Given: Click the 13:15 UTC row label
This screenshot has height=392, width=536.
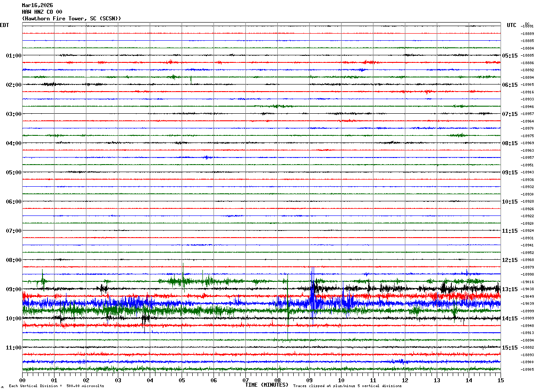Looking at the screenshot, I should click(x=510, y=289).
